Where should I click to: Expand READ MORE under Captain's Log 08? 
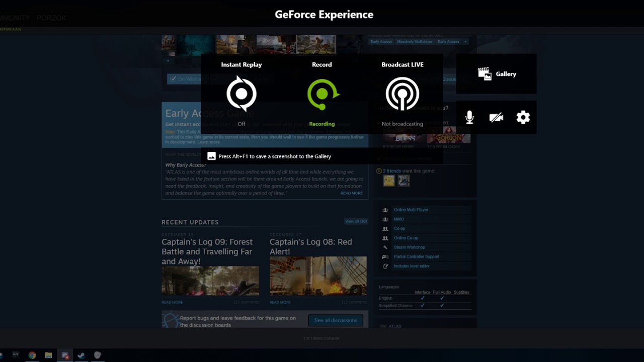[x=280, y=302]
